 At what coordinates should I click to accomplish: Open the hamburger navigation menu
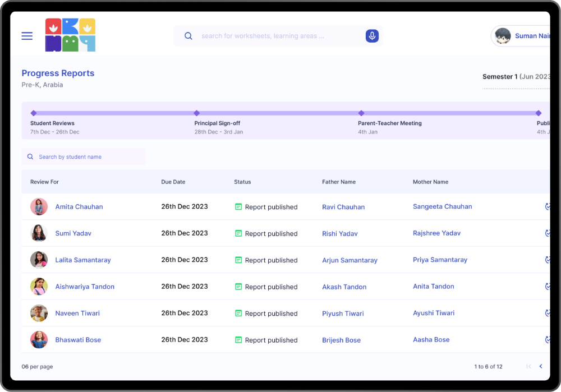(x=27, y=36)
